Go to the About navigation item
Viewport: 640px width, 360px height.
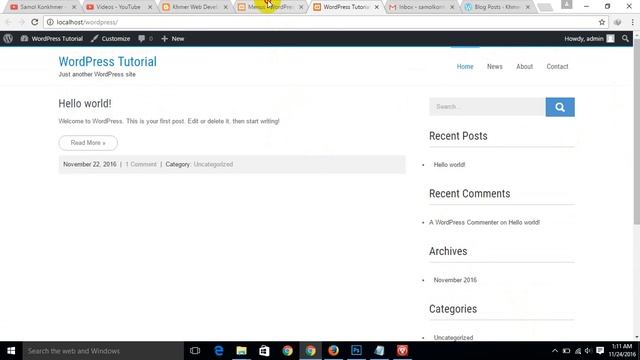524,67
